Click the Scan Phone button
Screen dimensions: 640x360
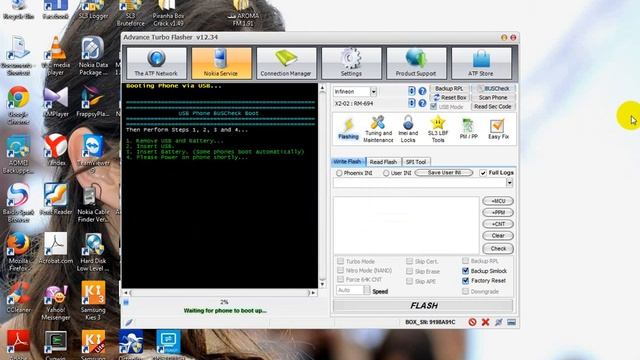[x=493, y=98]
